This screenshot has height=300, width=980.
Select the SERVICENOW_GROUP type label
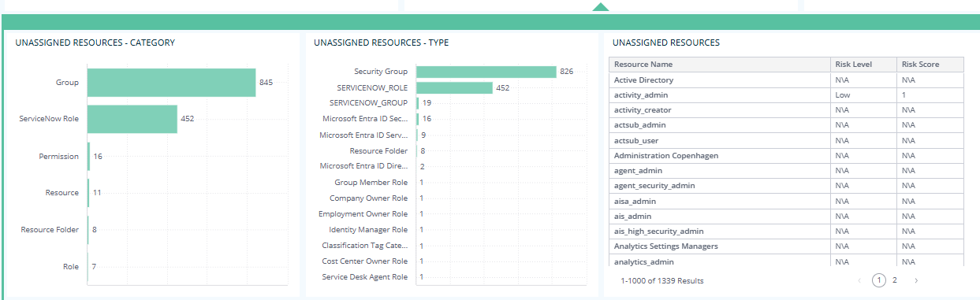click(368, 103)
